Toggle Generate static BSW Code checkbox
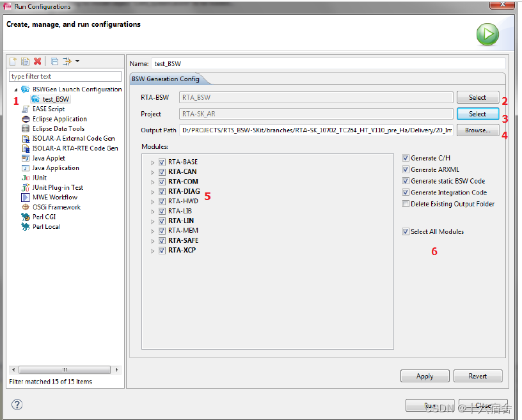 pyautogui.click(x=406, y=181)
